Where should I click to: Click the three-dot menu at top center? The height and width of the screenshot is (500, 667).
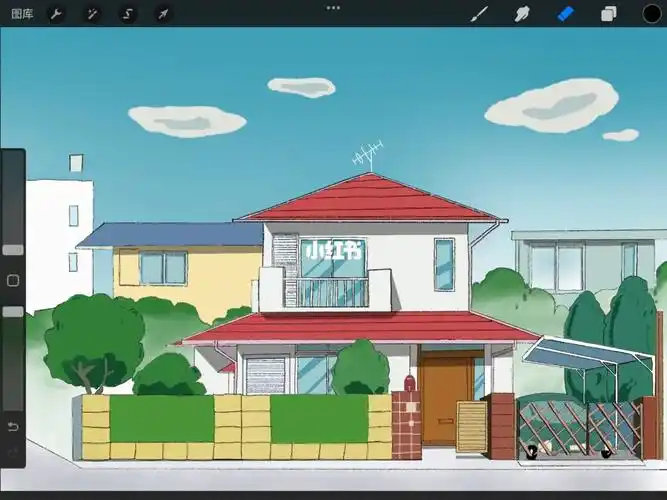[333, 7]
